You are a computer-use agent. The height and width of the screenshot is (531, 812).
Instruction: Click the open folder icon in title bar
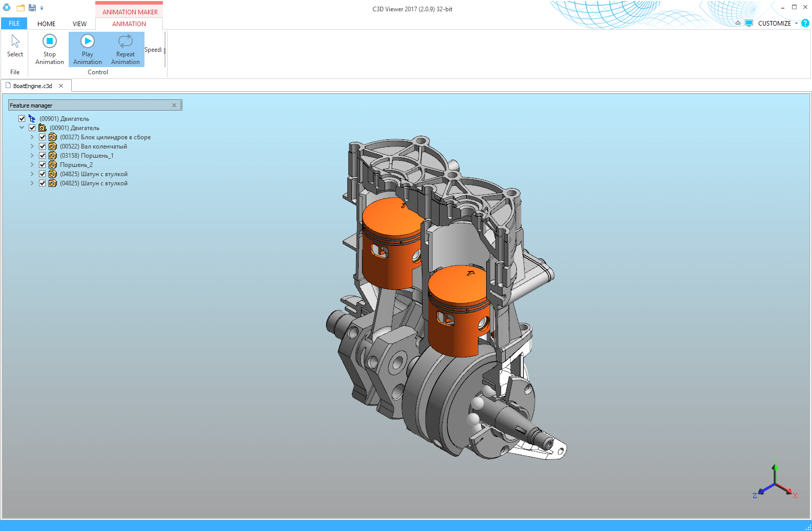pos(20,8)
